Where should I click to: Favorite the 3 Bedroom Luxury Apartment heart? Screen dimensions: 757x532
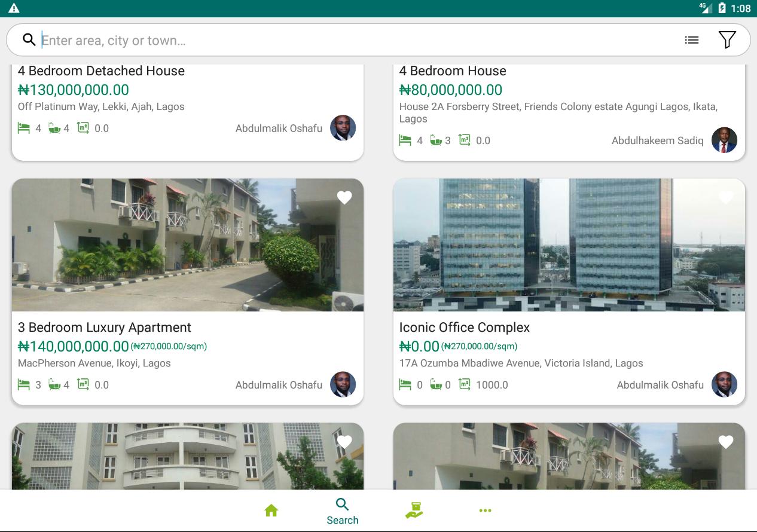tap(344, 197)
